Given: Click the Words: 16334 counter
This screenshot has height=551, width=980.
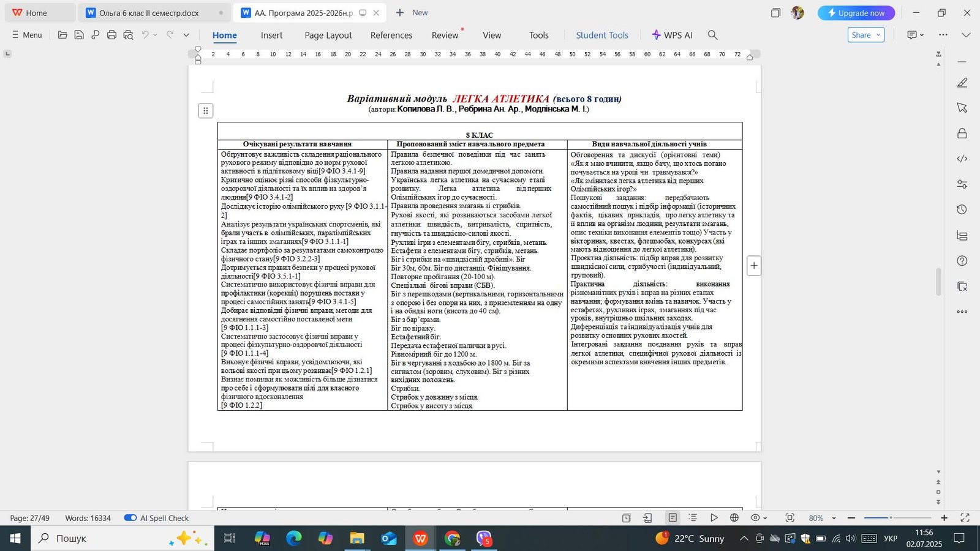Looking at the screenshot, I should tap(88, 518).
